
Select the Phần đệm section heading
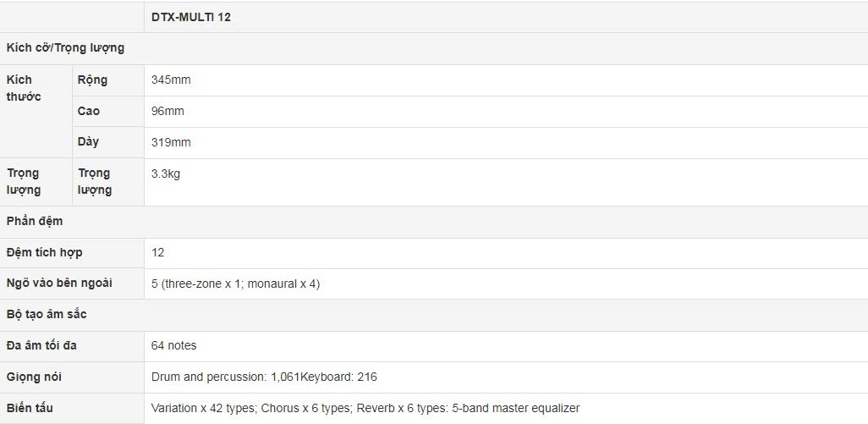pos(35,222)
